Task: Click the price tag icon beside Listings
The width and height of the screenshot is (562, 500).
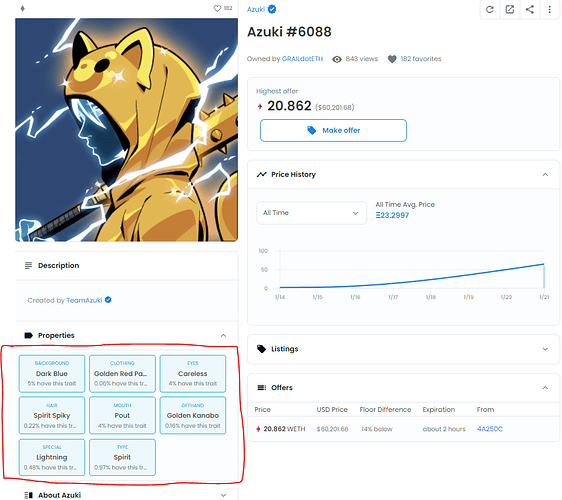Action: 262,349
